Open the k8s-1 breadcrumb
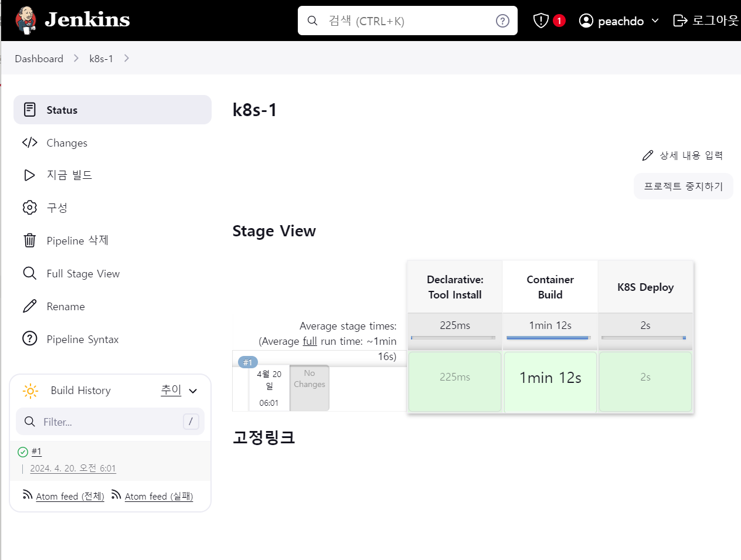 (101, 59)
